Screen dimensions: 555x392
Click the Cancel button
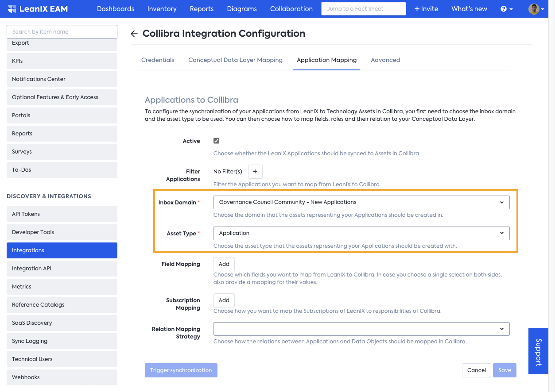point(477,370)
